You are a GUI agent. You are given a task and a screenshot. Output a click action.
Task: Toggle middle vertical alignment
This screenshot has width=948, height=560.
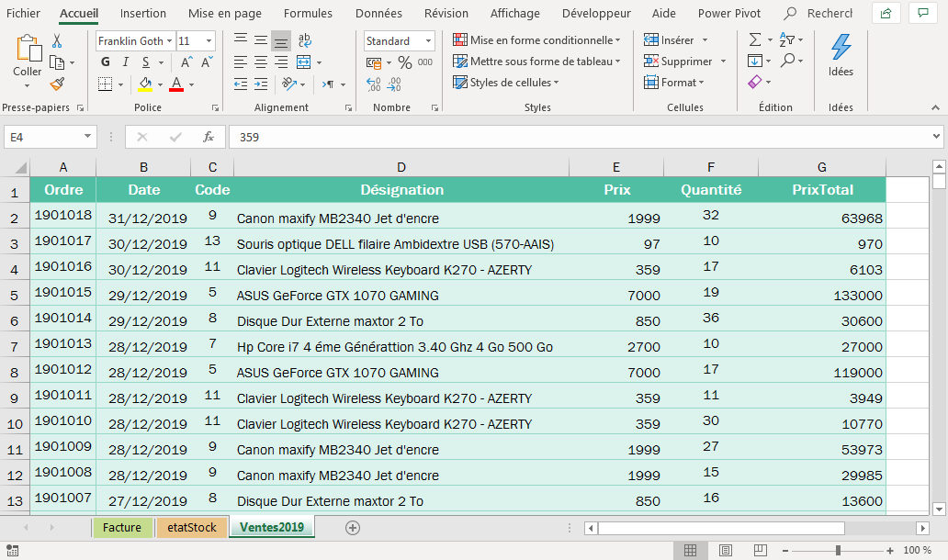tap(261, 40)
